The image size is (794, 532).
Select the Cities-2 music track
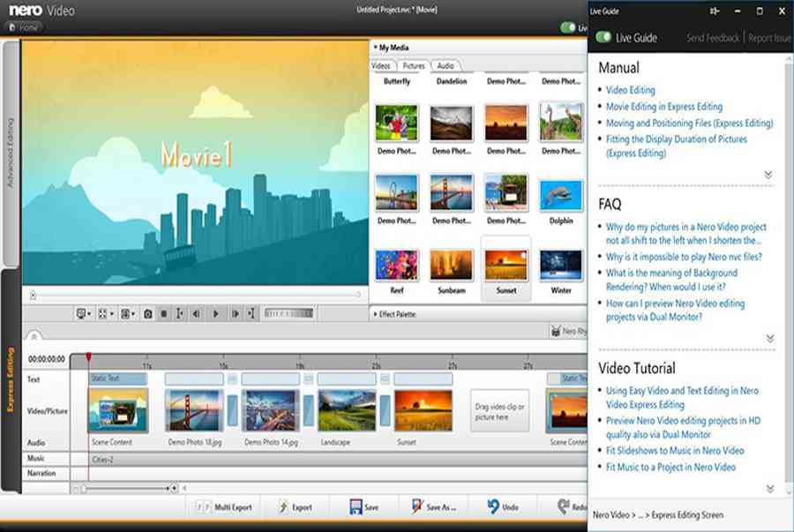338,460
